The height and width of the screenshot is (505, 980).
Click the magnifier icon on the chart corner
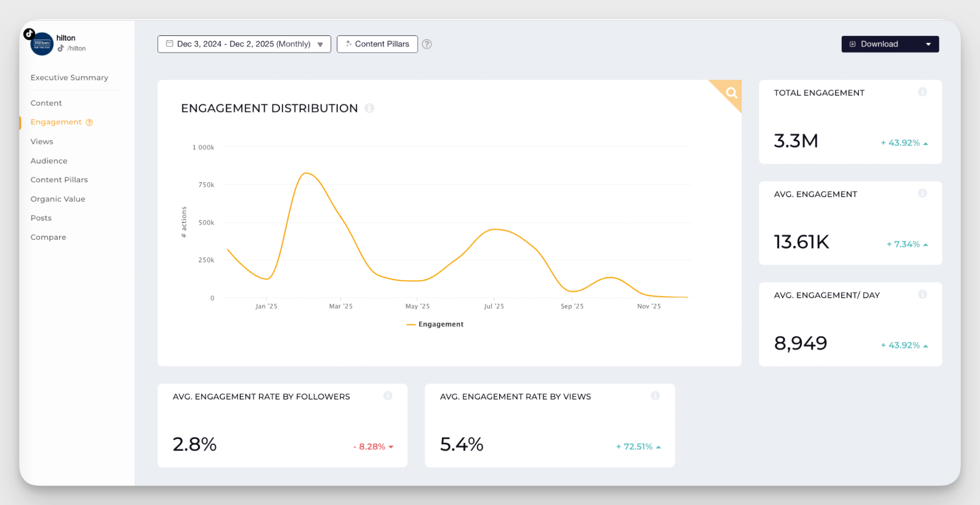[x=731, y=92]
